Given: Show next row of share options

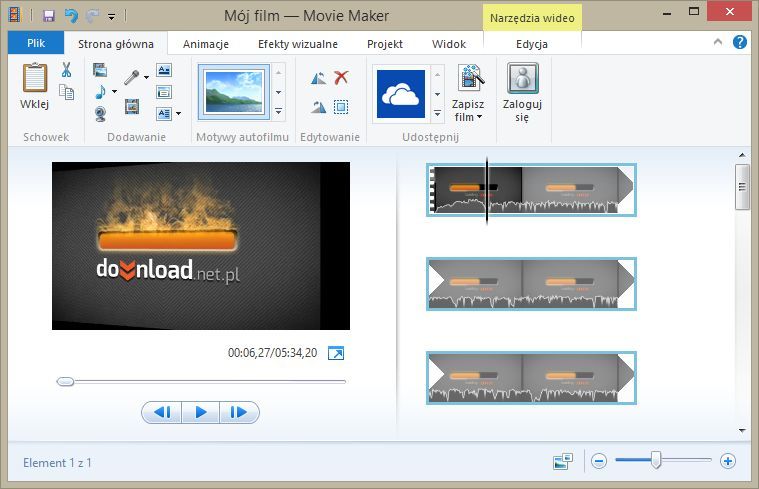Looking at the screenshot, I should 437,94.
